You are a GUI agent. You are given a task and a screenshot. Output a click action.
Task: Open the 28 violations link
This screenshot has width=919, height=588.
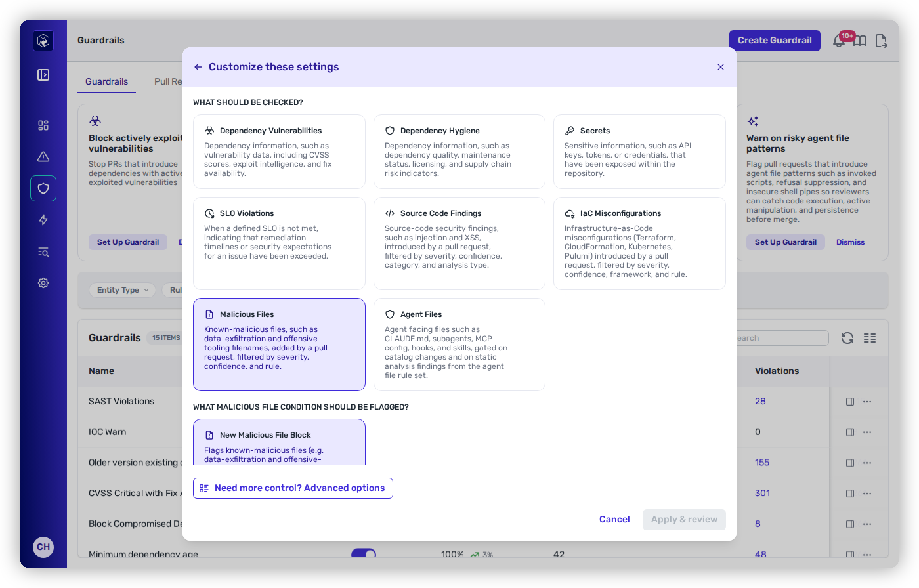coord(760,401)
